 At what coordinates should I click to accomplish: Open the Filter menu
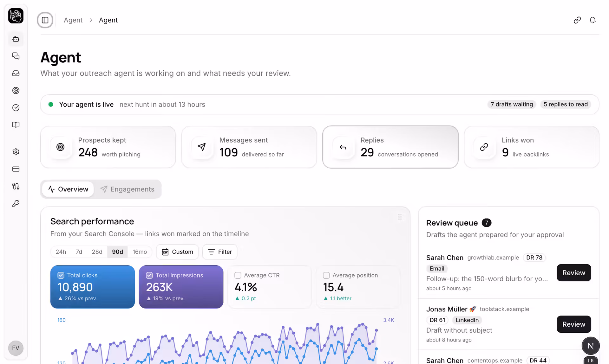coord(220,252)
